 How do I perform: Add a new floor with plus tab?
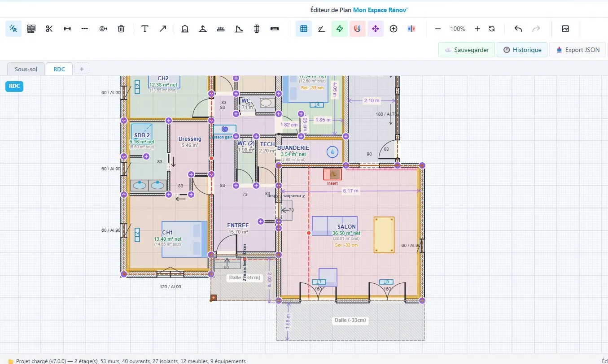click(82, 69)
